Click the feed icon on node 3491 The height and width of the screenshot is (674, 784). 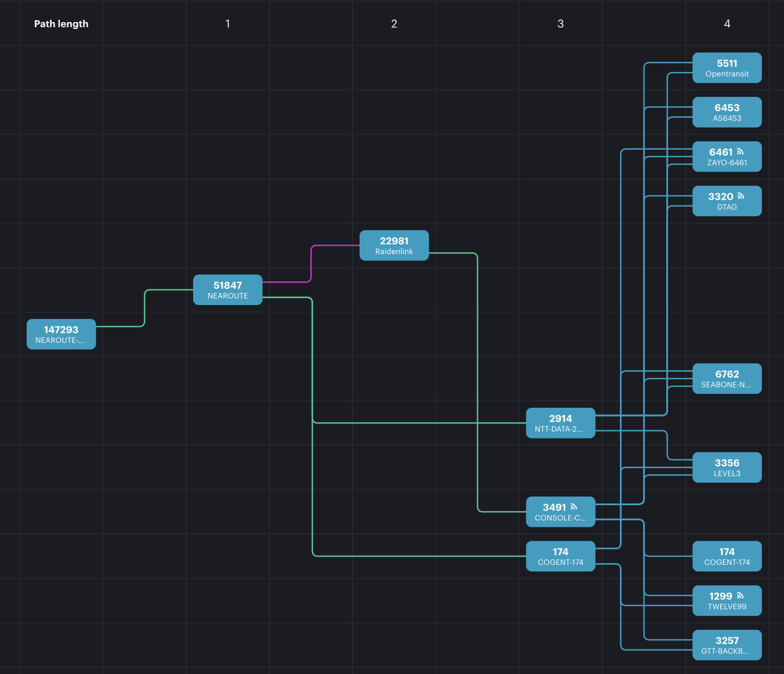coord(574,506)
